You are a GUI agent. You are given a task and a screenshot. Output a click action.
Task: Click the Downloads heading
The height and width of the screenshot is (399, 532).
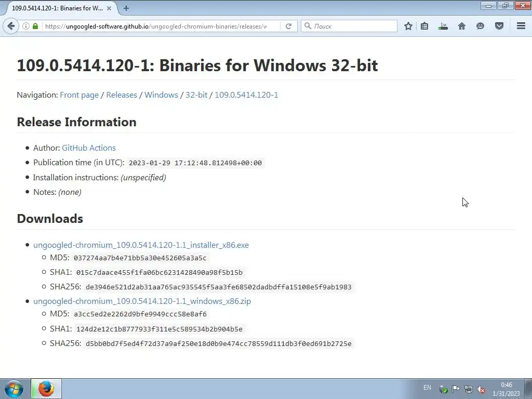[x=50, y=219]
